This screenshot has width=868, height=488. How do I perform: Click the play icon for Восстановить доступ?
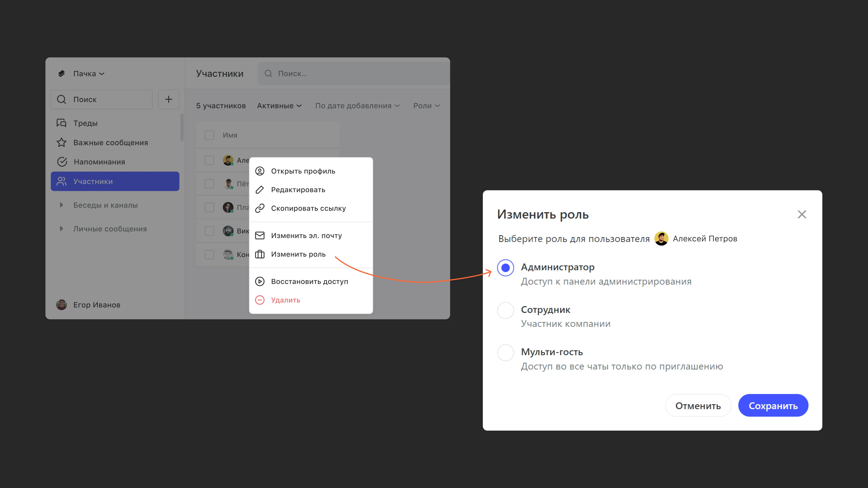pyautogui.click(x=259, y=281)
